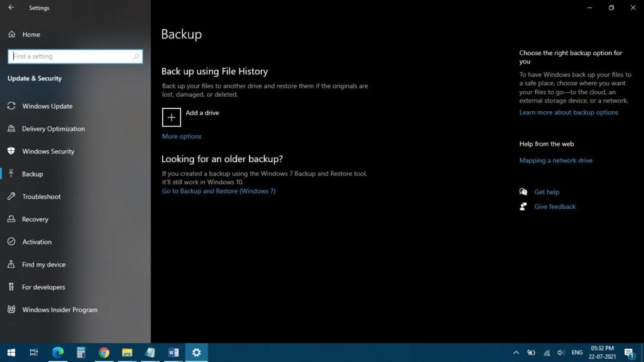Go to Delivery Optimization settings
Image resolution: width=644 pixels, height=362 pixels.
[53, 129]
